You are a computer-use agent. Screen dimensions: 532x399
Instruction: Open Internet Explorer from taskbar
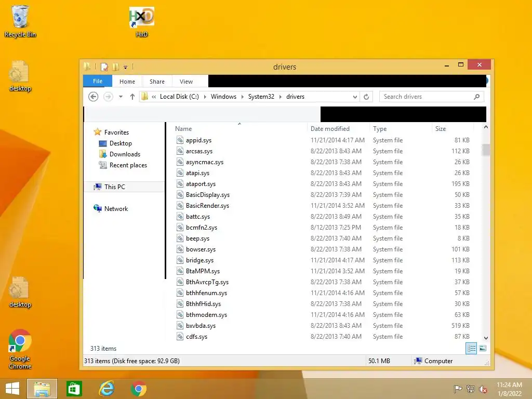click(x=107, y=389)
